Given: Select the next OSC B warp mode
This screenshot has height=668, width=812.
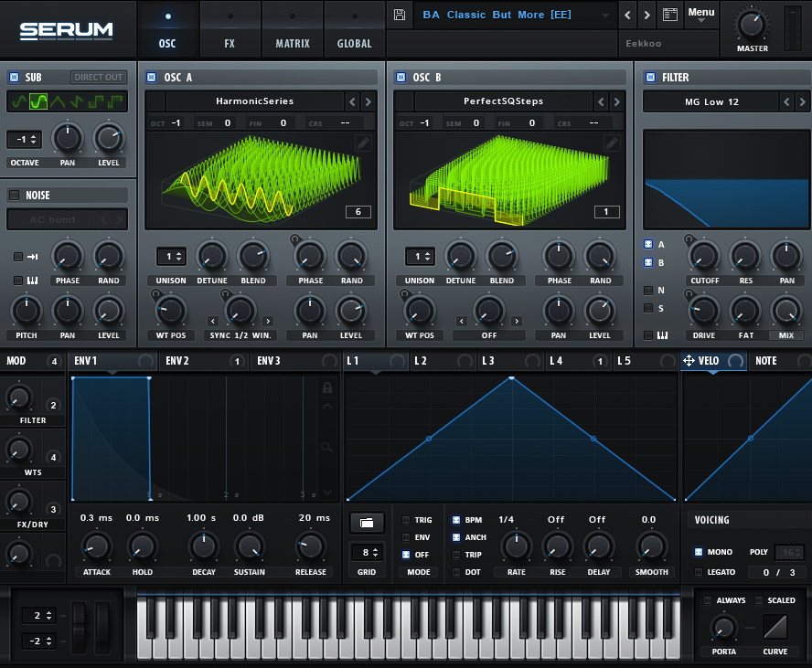Looking at the screenshot, I should pos(517,322).
